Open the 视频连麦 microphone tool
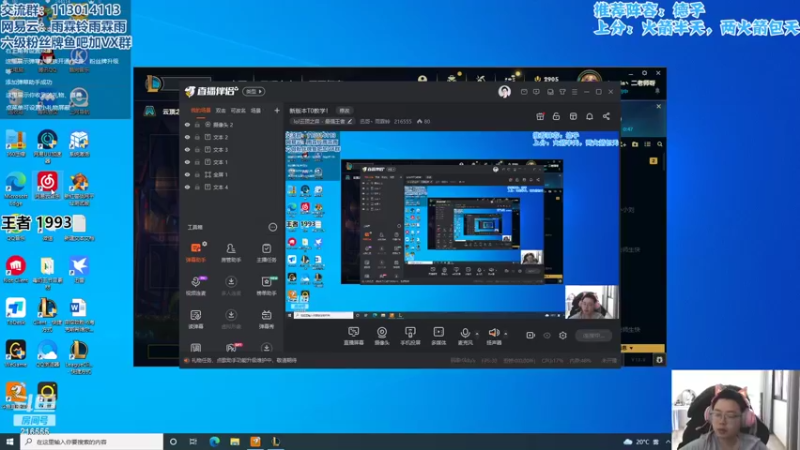This screenshot has width=800, height=450. pos(196,285)
